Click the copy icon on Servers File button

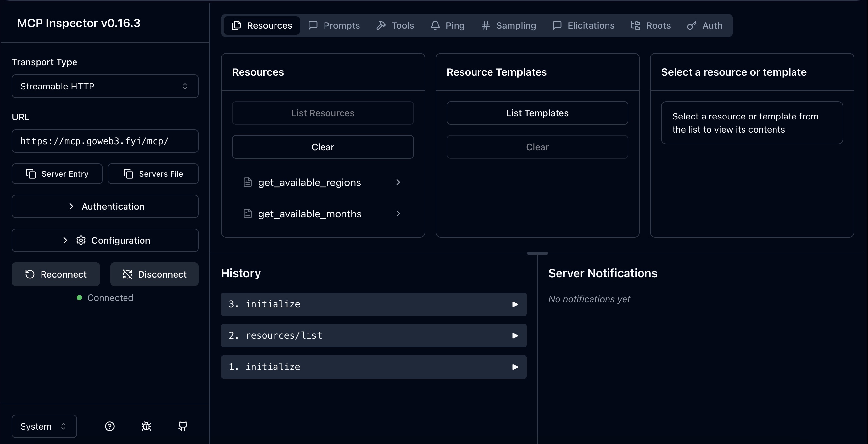128,174
